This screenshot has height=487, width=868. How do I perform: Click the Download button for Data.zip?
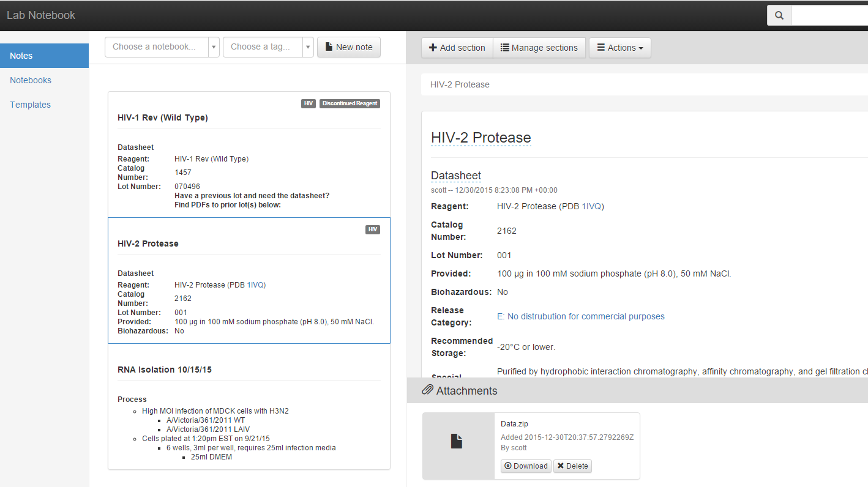(x=525, y=466)
